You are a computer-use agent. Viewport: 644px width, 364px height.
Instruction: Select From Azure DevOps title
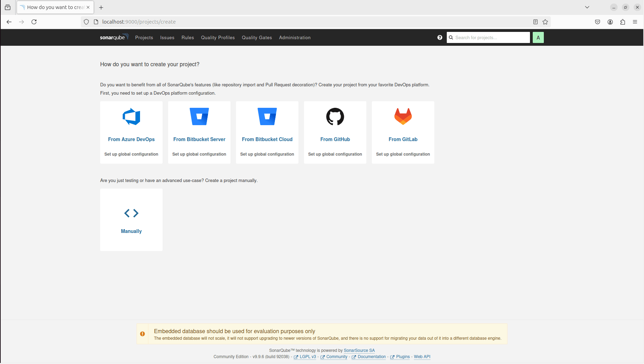(x=131, y=139)
